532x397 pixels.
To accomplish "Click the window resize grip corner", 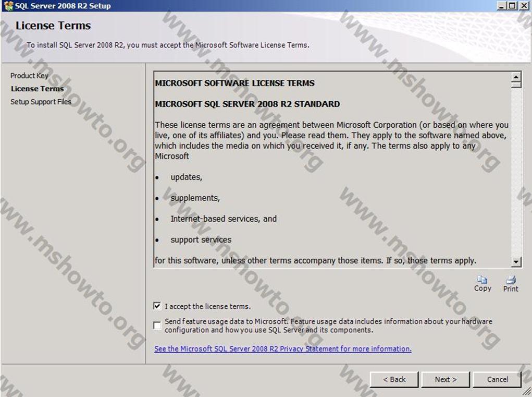I will (527, 392).
